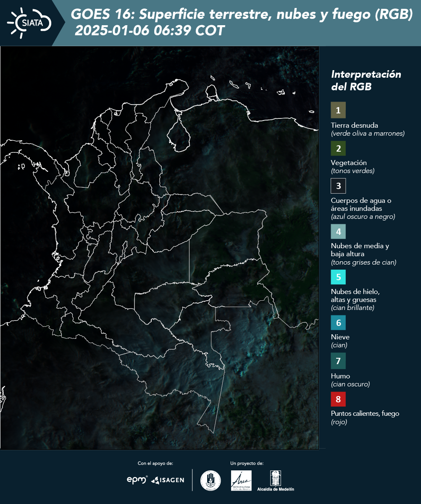This screenshot has width=421, height=504.
Task: Select legend swatch 1, Tierra desnuda
Action: (338, 110)
